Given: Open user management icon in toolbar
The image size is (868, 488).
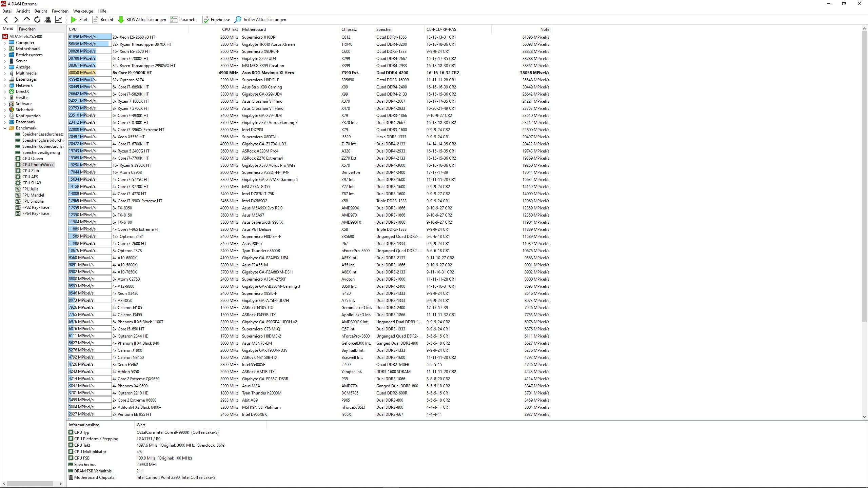Looking at the screenshot, I should [48, 20].
